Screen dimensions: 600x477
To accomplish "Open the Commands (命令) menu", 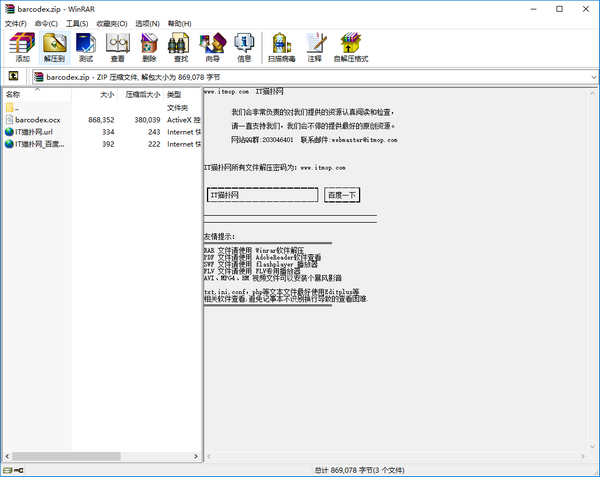I will pyautogui.click(x=46, y=24).
